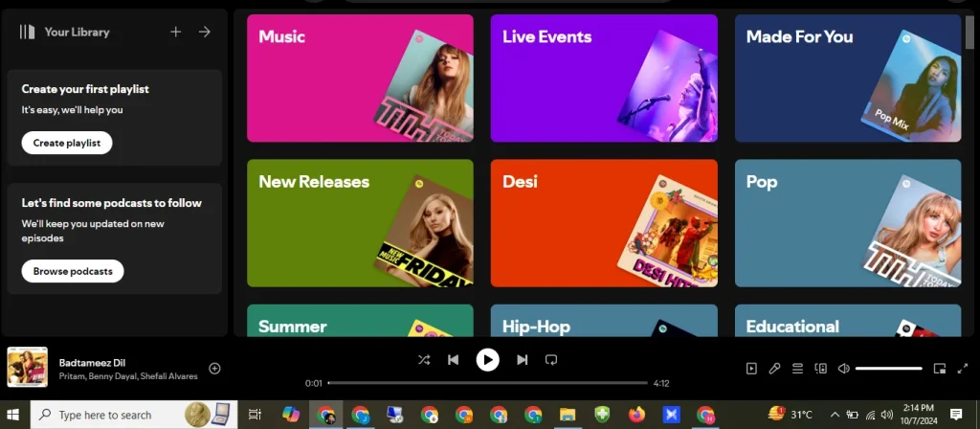Click the Browse podcasts button

73,271
